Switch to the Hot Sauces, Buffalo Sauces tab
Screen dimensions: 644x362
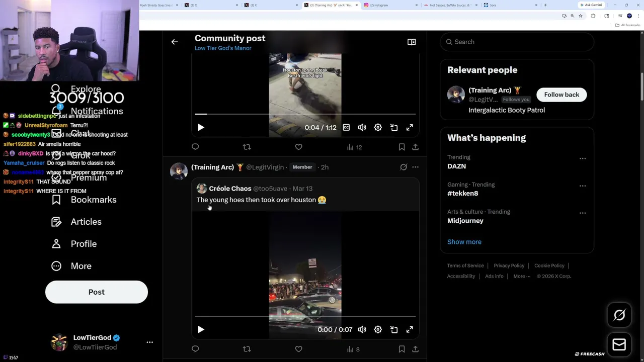tap(450, 5)
